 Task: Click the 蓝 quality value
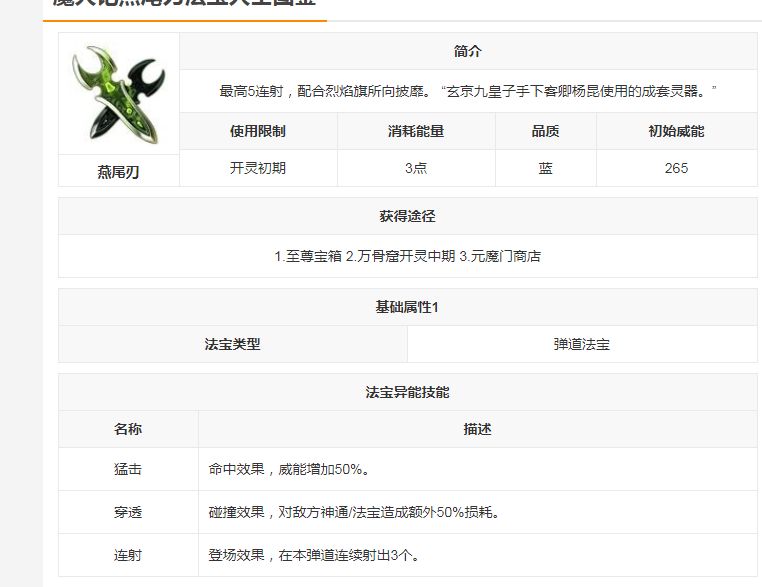[546, 168]
